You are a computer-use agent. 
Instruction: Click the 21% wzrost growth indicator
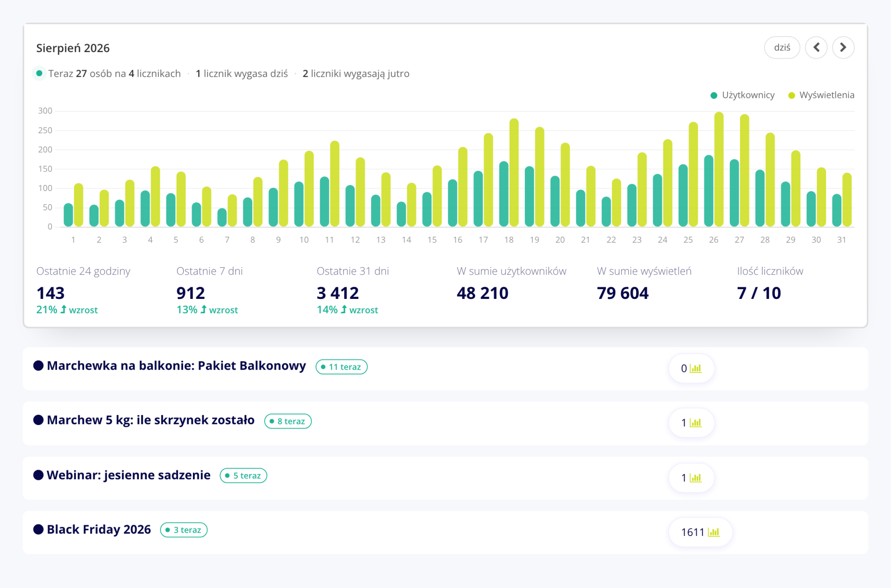pos(67,310)
